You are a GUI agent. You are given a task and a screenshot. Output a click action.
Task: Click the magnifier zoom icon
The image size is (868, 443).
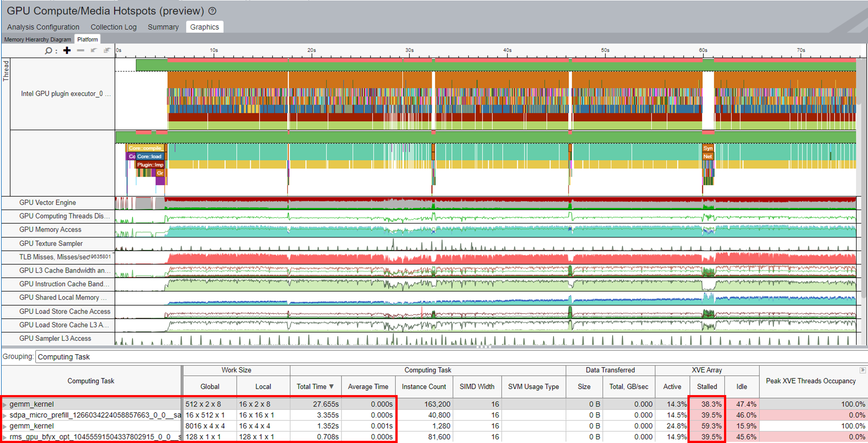pyautogui.click(x=48, y=51)
